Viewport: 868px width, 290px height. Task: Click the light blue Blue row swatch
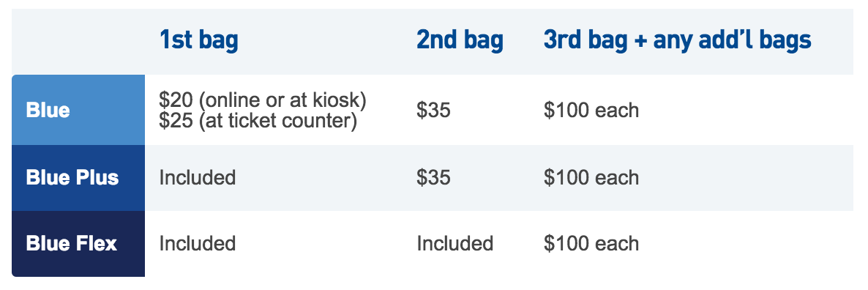coord(78,110)
